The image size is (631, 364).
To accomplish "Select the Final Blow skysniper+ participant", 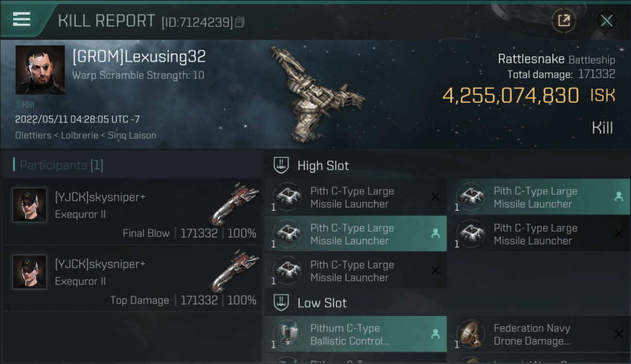I will point(132,212).
